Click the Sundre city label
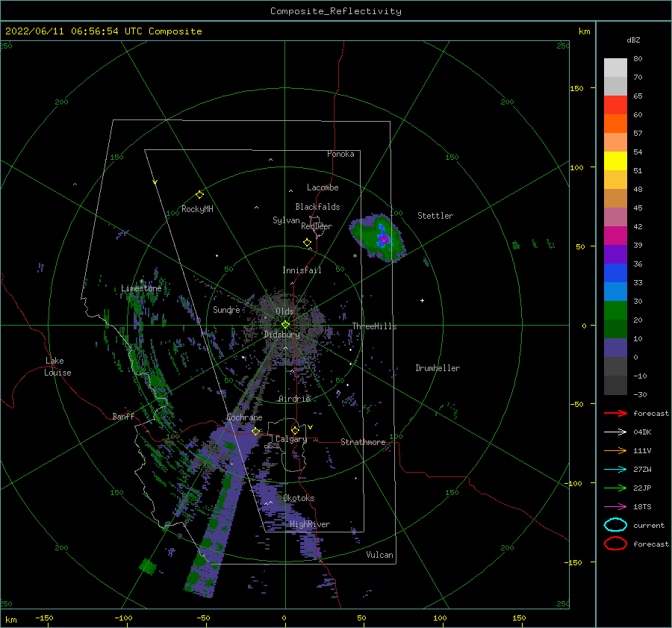This screenshot has height=628, width=672. [x=226, y=309]
